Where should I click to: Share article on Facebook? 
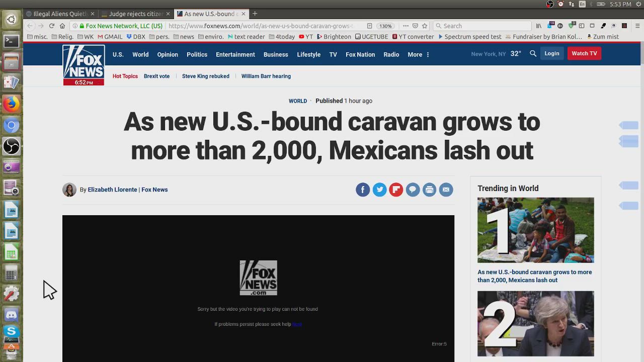tap(363, 190)
